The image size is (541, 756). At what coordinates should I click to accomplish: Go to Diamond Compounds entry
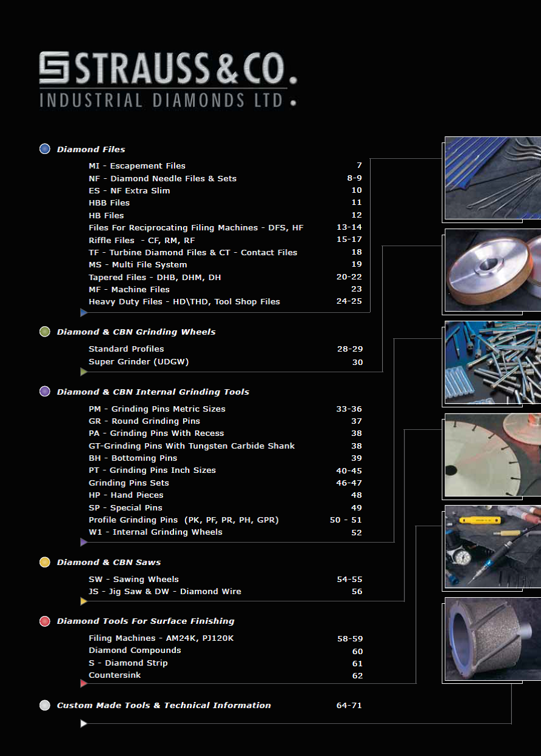tap(135, 650)
